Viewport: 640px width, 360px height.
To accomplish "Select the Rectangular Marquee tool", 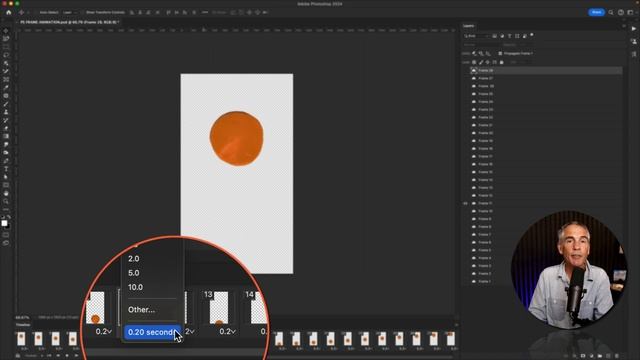I will point(6,47).
